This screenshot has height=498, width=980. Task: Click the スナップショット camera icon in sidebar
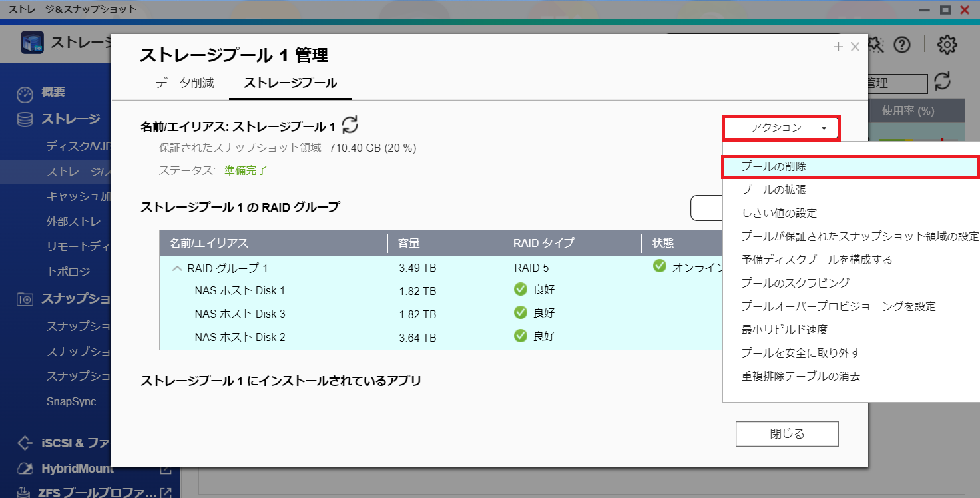point(25,299)
